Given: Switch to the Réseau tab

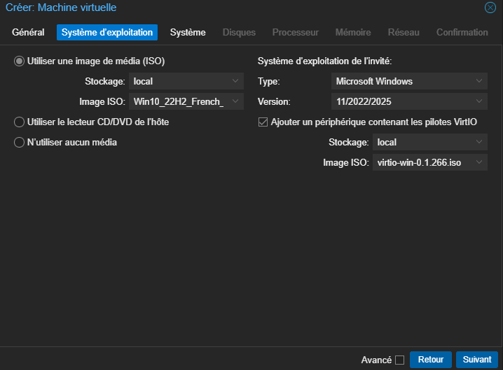Looking at the screenshot, I should tap(404, 32).
